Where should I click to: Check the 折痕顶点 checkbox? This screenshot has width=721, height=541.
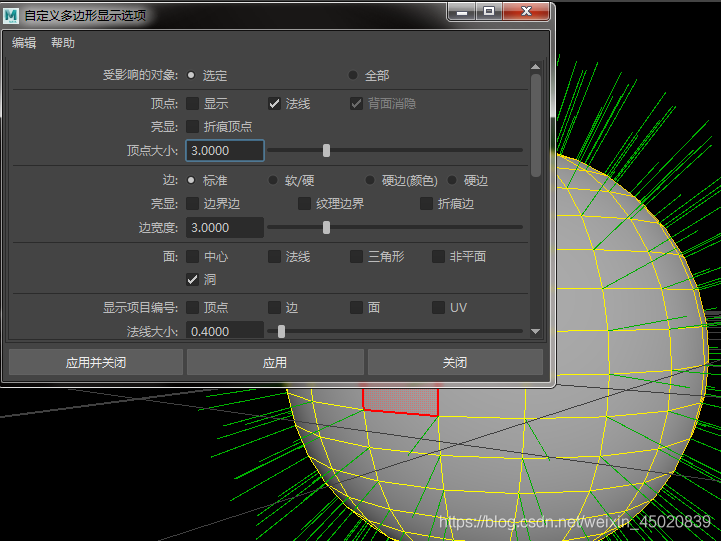click(x=193, y=126)
